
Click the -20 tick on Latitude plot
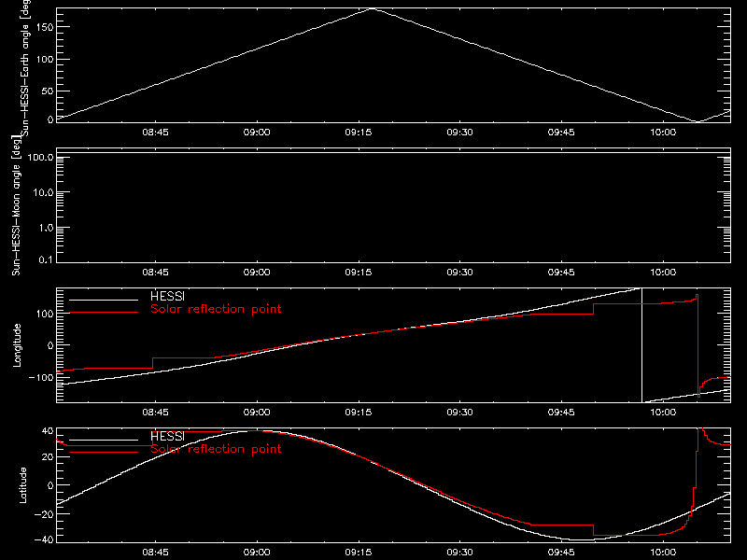coord(44,514)
